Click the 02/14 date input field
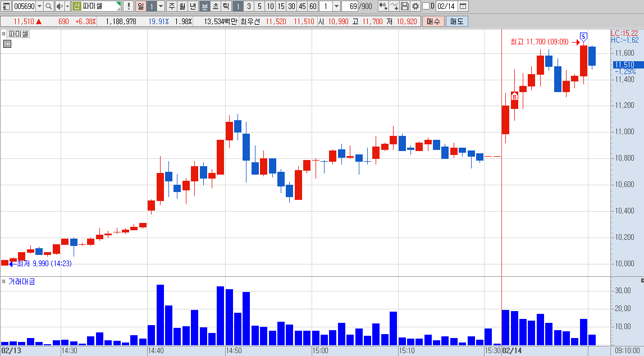This screenshot has height=356, width=644. pyautogui.click(x=446, y=6)
